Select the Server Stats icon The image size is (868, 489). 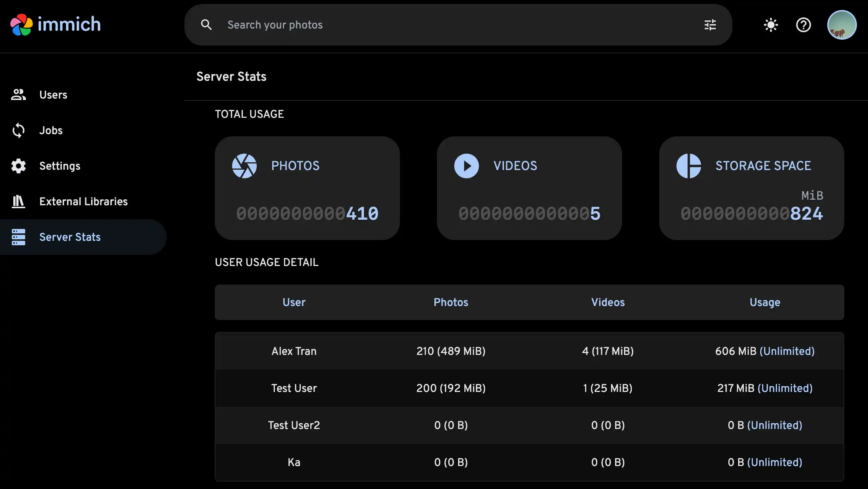pos(18,237)
